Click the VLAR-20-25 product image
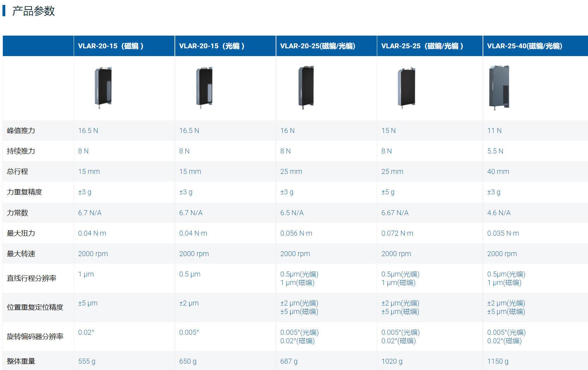 pyautogui.click(x=306, y=87)
